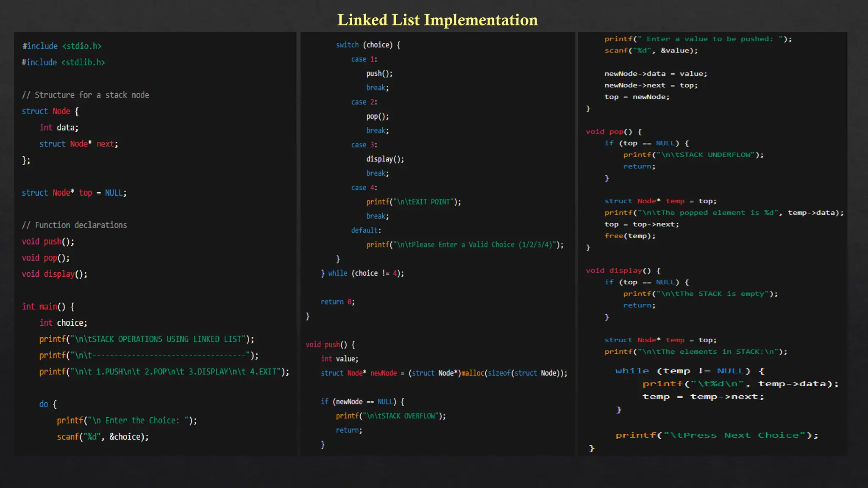Viewport: 868px width, 488px height.
Task: Click the return 0; line
Action: pyautogui.click(x=338, y=302)
